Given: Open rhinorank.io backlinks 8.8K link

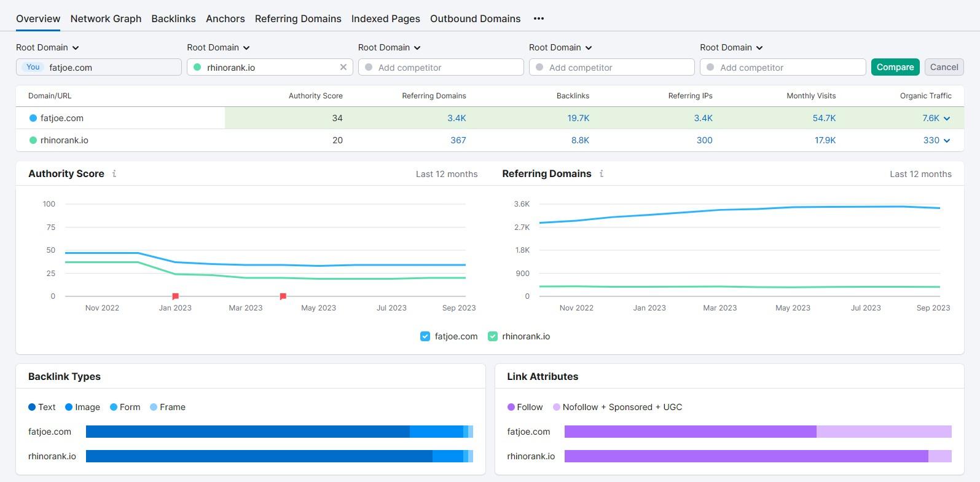Looking at the screenshot, I should click(580, 140).
